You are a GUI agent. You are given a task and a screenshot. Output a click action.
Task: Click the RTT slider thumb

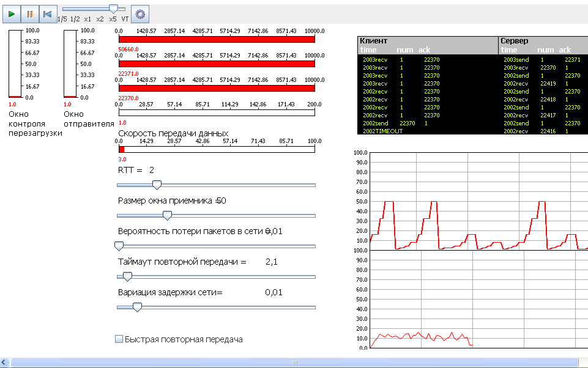click(x=157, y=185)
